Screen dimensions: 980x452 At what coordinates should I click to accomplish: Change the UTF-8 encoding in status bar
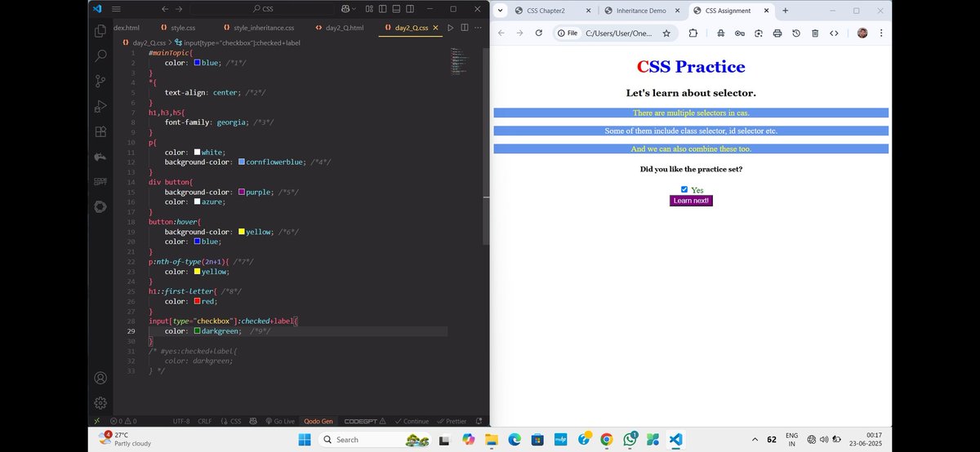coord(181,421)
